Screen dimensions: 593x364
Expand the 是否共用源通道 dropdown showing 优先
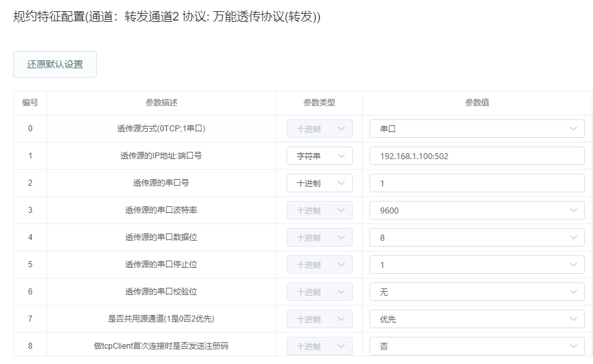point(477,319)
